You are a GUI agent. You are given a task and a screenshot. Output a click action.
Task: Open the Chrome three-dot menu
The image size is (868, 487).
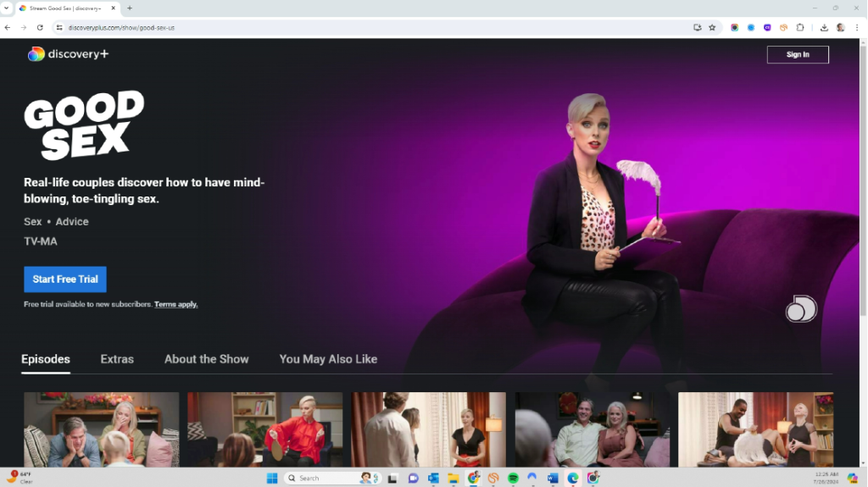[x=857, y=27]
